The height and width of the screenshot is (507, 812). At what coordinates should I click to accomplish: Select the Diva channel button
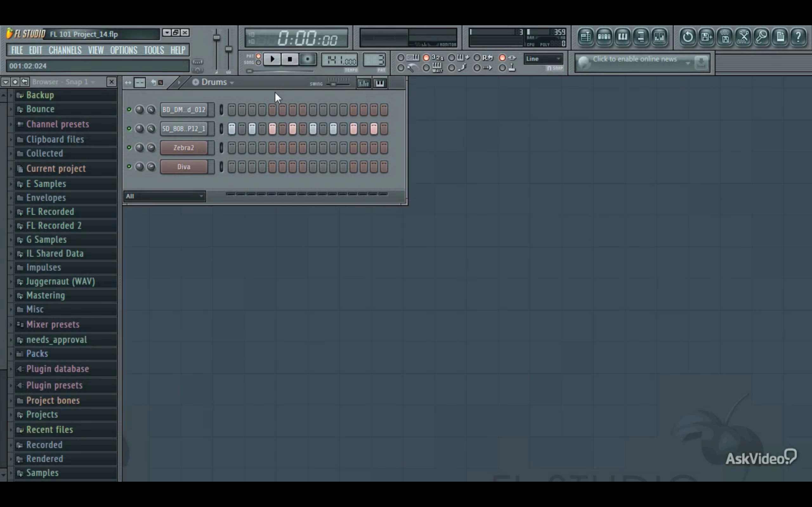pyautogui.click(x=184, y=167)
